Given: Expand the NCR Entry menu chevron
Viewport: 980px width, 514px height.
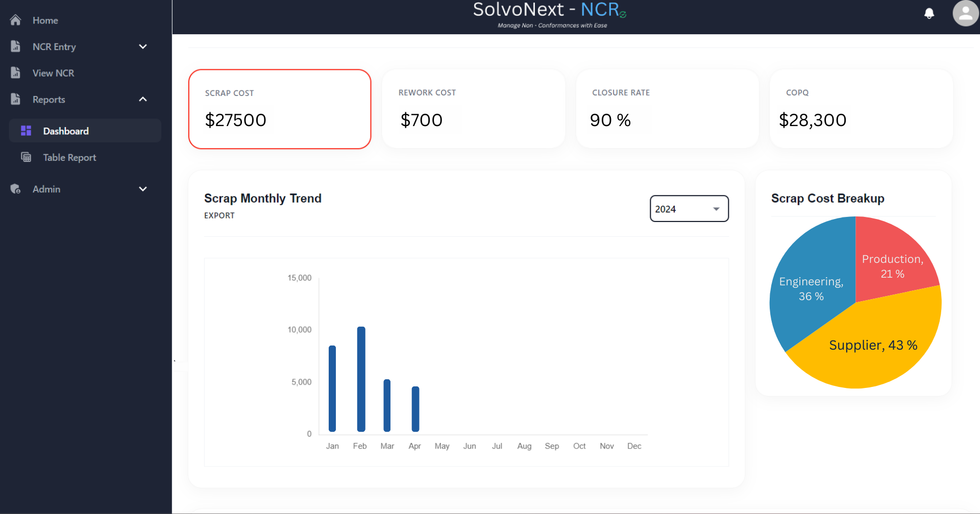Looking at the screenshot, I should 143,46.
